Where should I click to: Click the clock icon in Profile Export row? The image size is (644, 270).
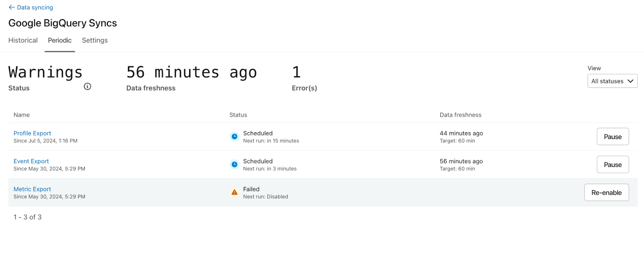coord(234,137)
